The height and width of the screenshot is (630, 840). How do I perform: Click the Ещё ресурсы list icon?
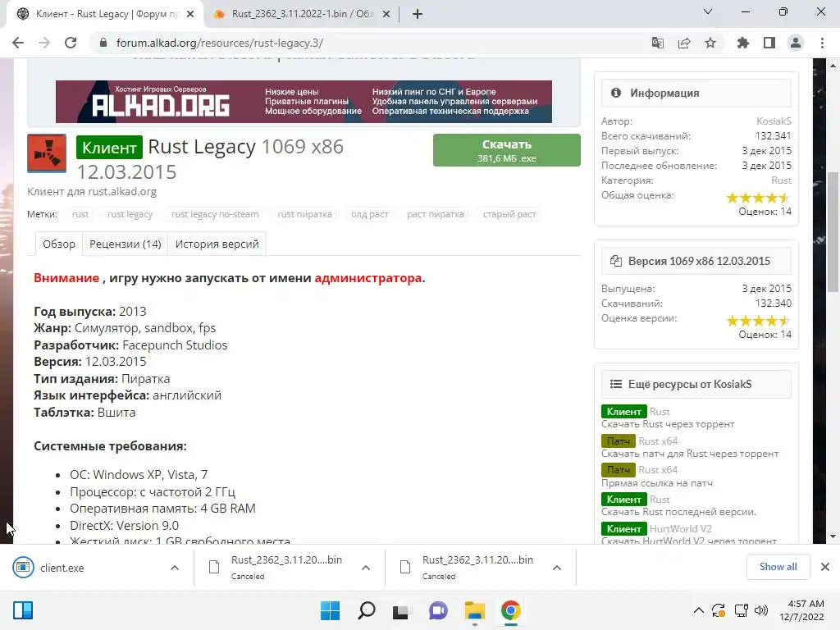click(x=616, y=384)
